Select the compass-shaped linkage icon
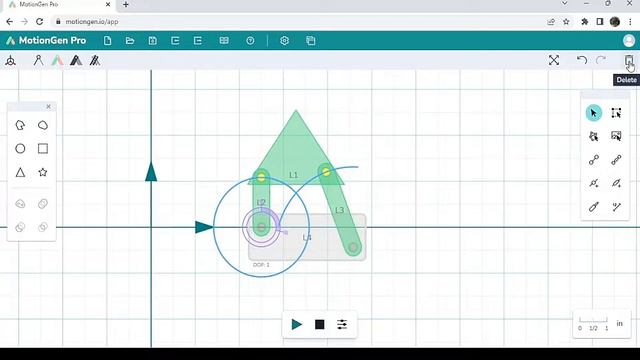 pos(38,60)
